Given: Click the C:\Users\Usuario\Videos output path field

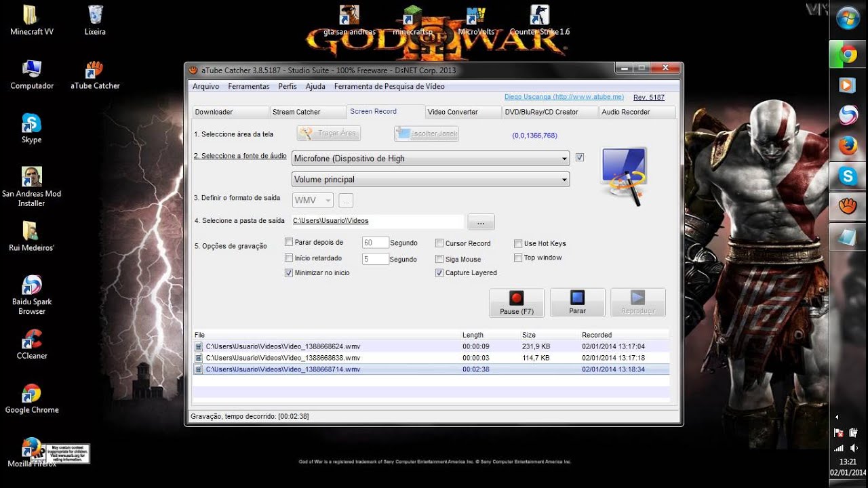Looking at the screenshot, I should click(x=378, y=221).
